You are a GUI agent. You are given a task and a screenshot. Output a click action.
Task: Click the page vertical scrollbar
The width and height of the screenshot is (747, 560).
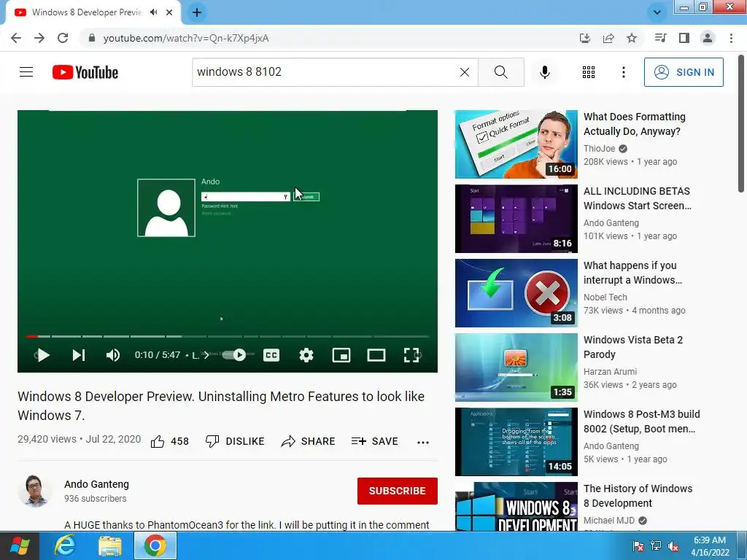(742, 124)
